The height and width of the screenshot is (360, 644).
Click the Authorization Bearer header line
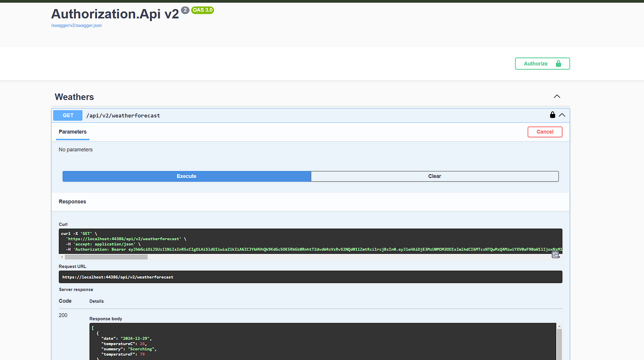(x=314, y=249)
